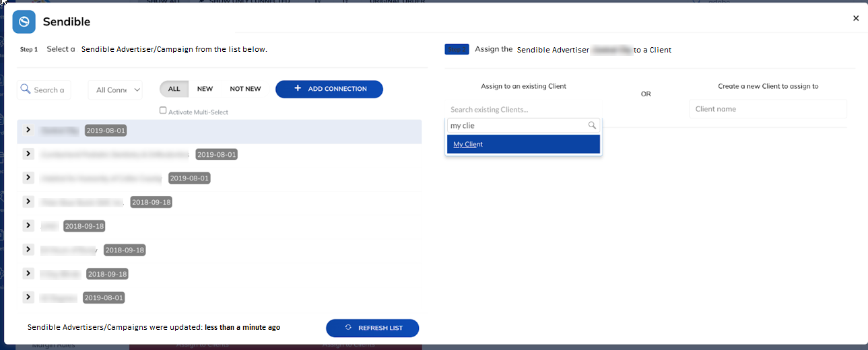Select the NEW filter tab
The height and width of the screenshot is (350, 868).
[x=205, y=89]
